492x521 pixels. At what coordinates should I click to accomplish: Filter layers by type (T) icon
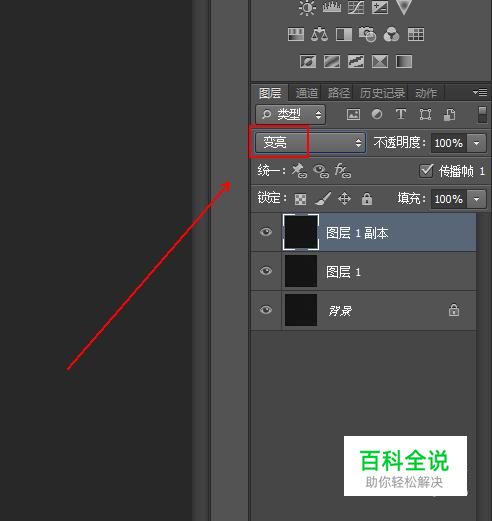401,114
